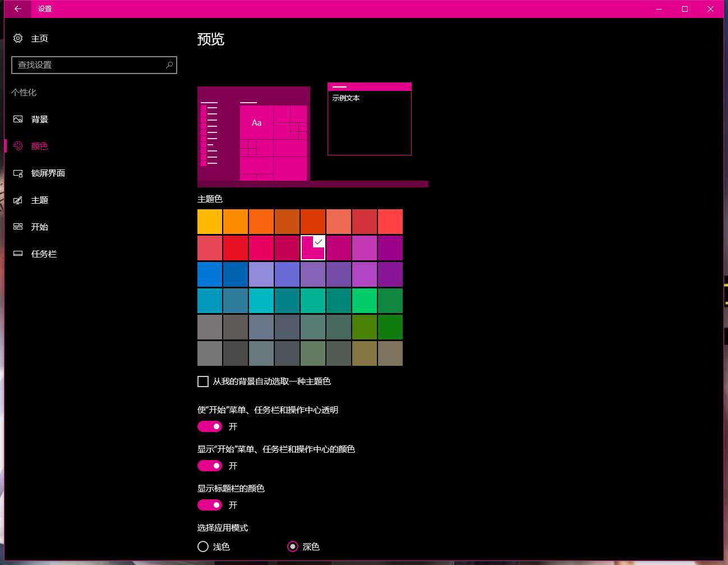Image resolution: width=728 pixels, height=565 pixels.
Task: Pick the cyan swatch in fourth row
Action: pyautogui.click(x=261, y=301)
